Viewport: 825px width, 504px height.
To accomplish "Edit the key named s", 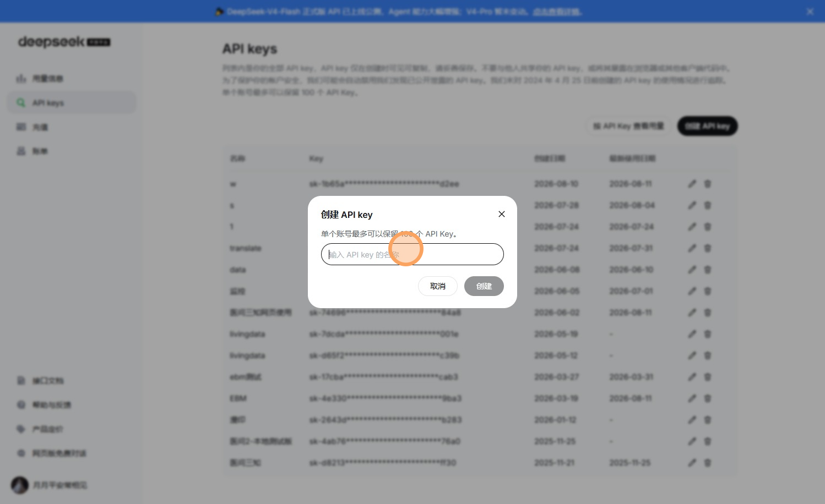I will pyautogui.click(x=692, y=205).
